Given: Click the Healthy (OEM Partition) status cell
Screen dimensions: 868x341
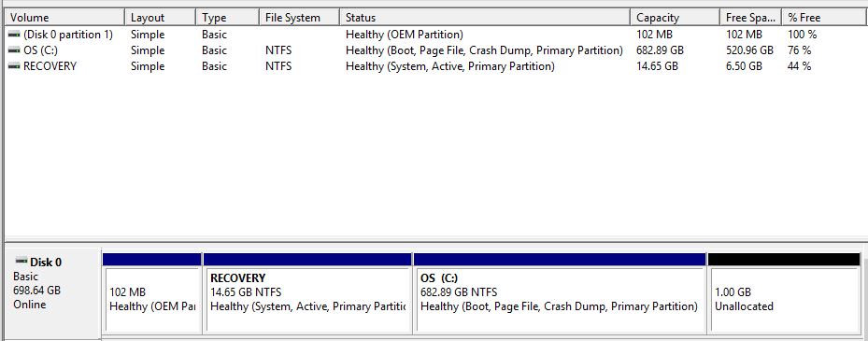Looking at the screenshot, I should [x=405, y=35].
